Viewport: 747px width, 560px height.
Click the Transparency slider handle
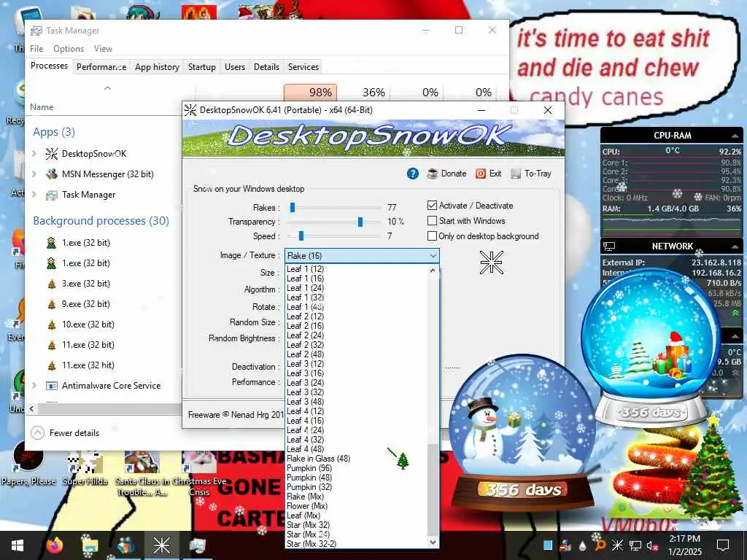[x=360, y=222]
